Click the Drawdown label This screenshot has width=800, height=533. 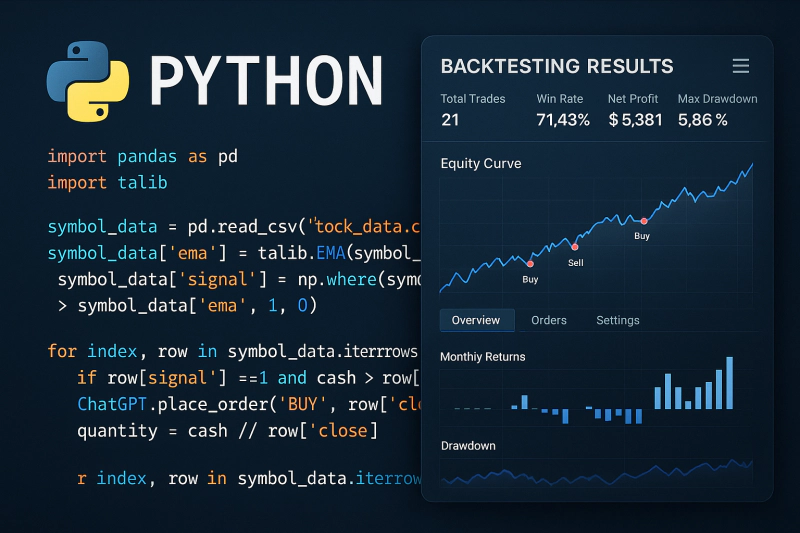468,446
